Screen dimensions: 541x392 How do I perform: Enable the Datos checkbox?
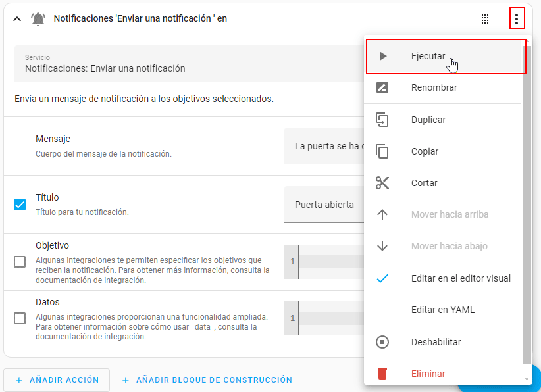click(20, 318)
